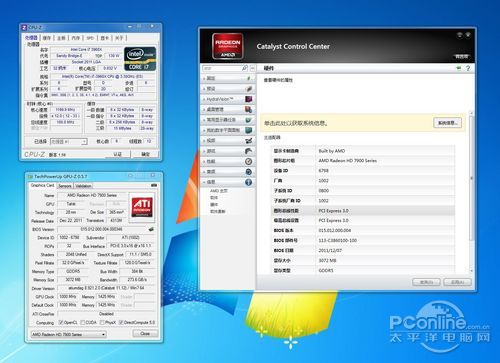Click the '015.012.000.004' BIOS version in Catalyst
Viewport: 500px width, 363px height.
pyautogui.click(x=335, y=230)
